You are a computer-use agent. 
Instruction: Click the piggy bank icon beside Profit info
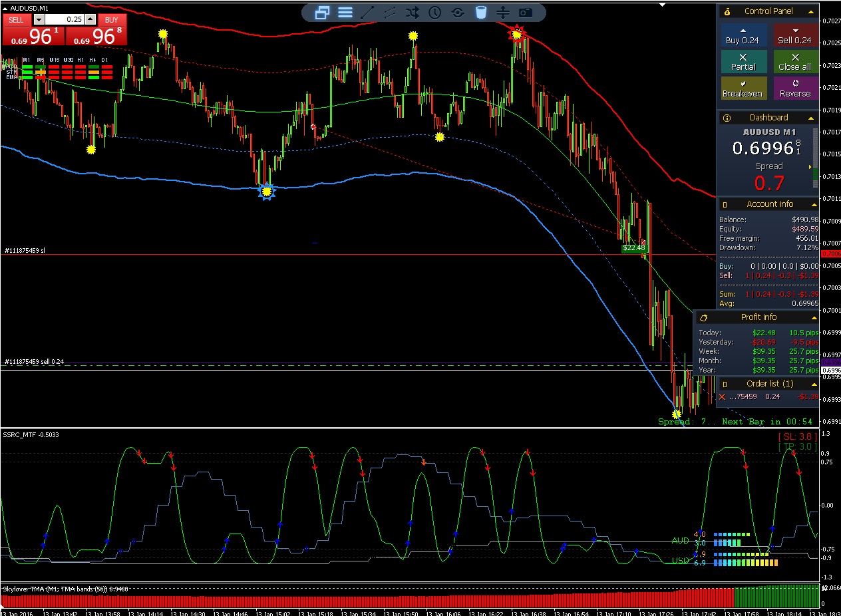(x=703, y=317)
